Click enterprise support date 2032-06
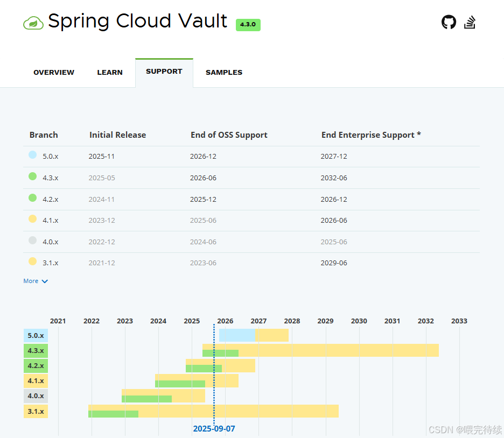The height and width of the screenshot is (438, 504). pos(334,178)
